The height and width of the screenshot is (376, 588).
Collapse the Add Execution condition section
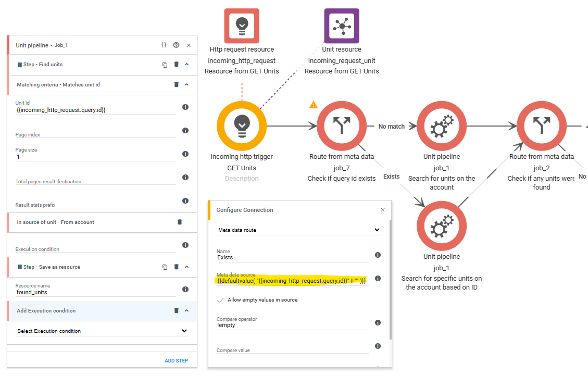coord(187,310)
